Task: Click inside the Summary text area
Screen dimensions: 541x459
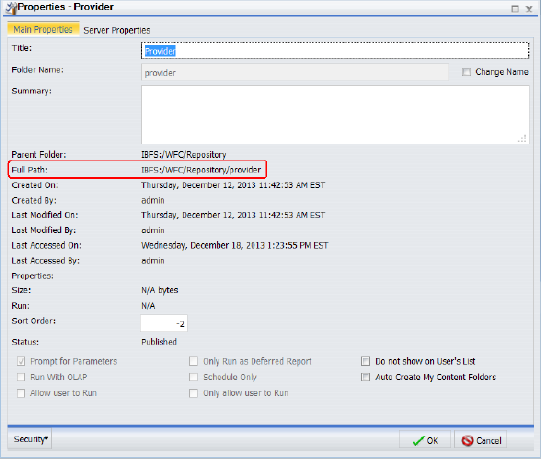Action: click(335, 115)
